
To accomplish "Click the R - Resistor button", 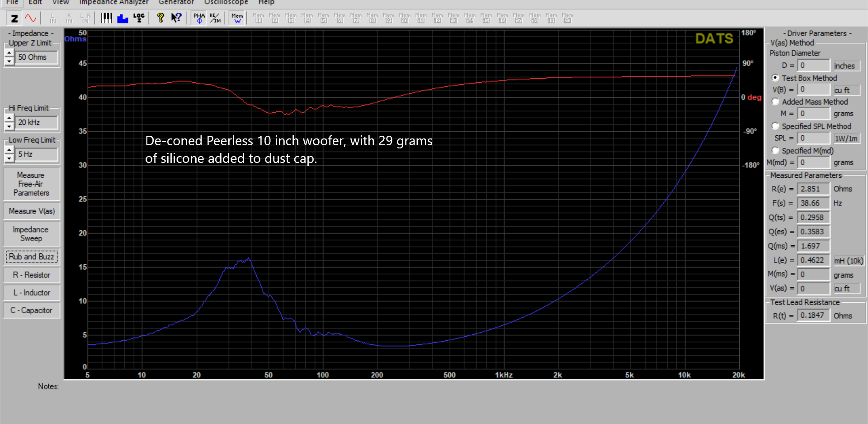I will pos(32,275).
